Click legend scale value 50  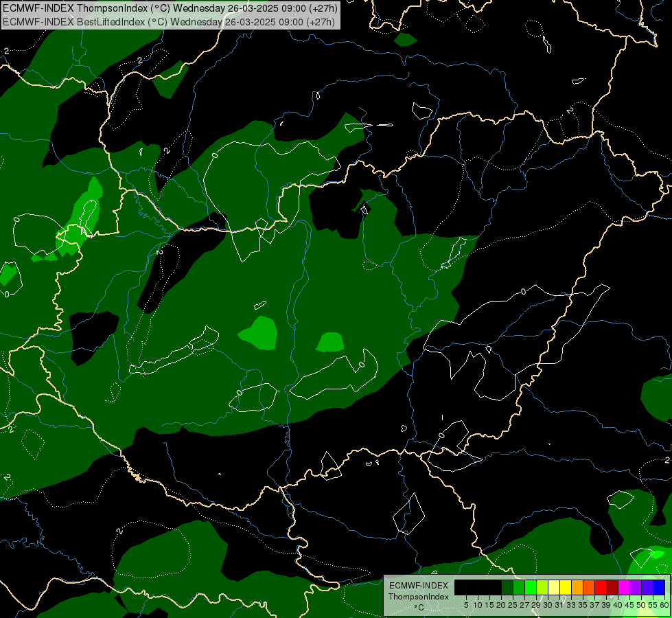coord(642,605)
